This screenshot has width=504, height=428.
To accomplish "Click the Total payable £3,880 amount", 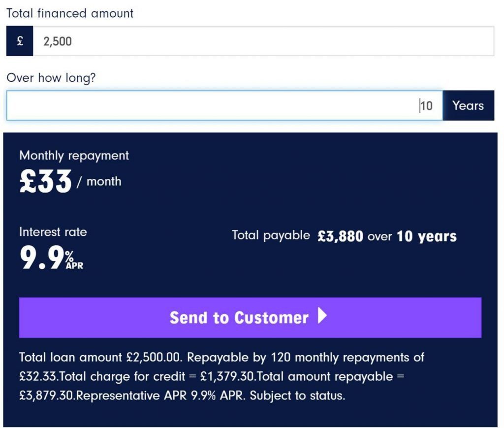I will pyautogui.click(x=341, y=236).
